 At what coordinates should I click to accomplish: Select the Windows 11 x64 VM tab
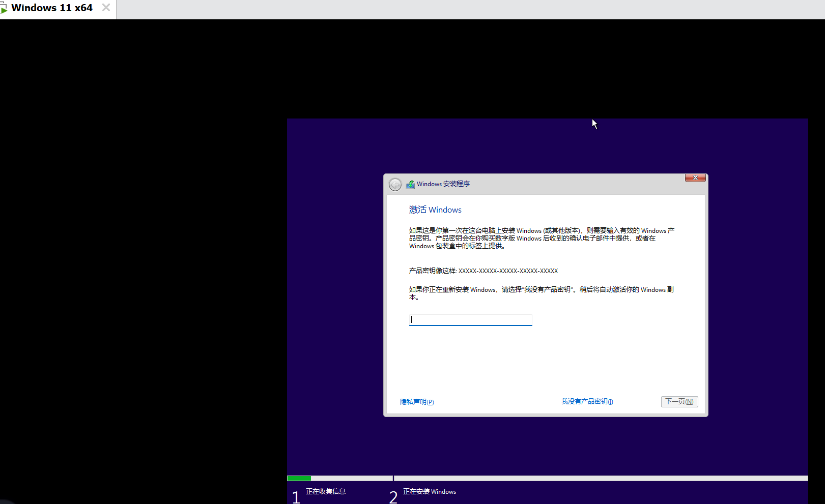coord(52,8)
